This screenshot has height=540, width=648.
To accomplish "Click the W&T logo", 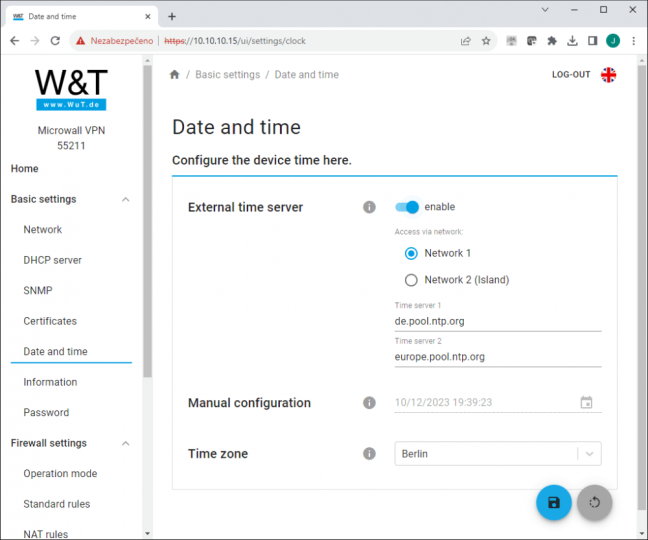I will [x=71, y=89].
